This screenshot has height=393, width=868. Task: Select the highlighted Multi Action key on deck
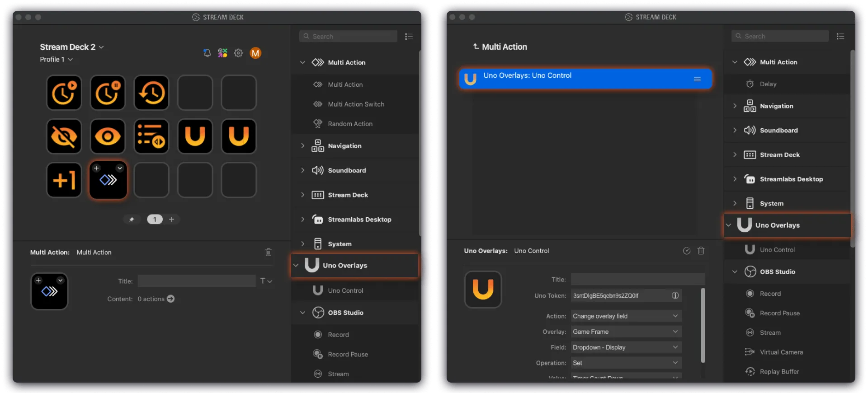[x=108, y=180]
